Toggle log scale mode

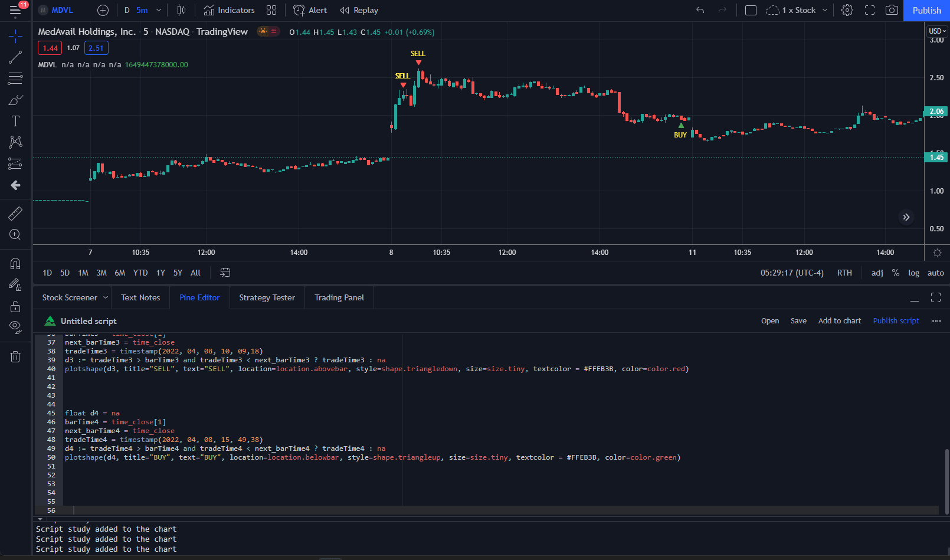[913, 273]
